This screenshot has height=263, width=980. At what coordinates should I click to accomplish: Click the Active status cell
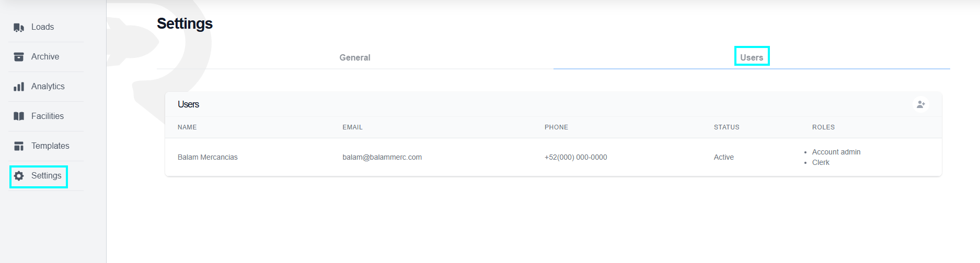(724, 157)
